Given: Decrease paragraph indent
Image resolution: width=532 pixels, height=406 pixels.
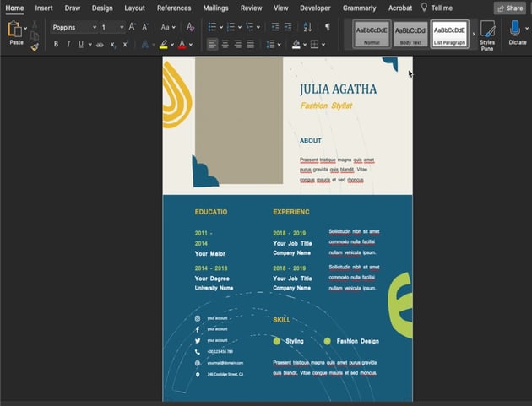Looking at the screenshot, I should [x=275, y=27].
